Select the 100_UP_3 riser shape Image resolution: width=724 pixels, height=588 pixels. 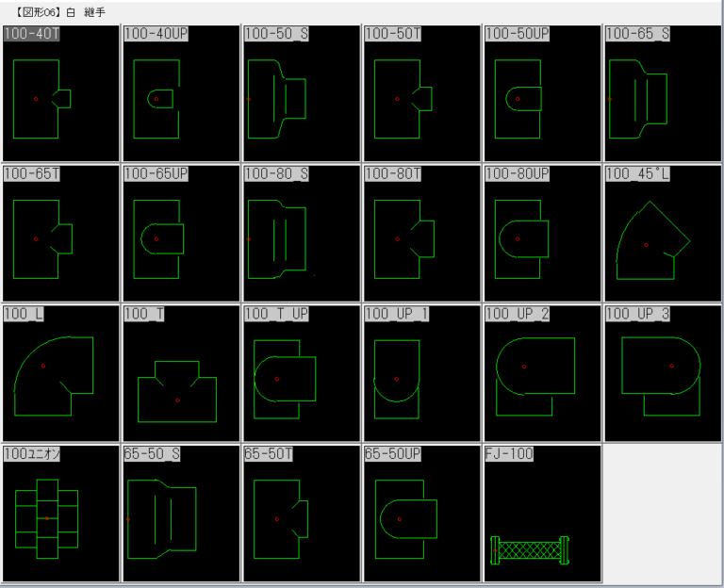click(x=663, y=373)
